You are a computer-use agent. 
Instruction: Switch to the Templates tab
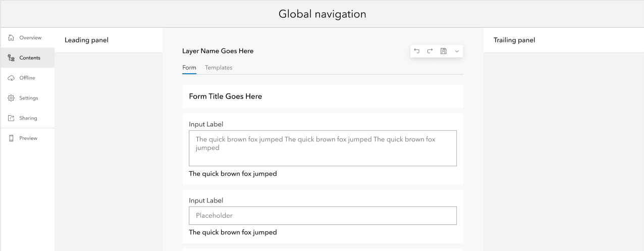click(219, 68)
